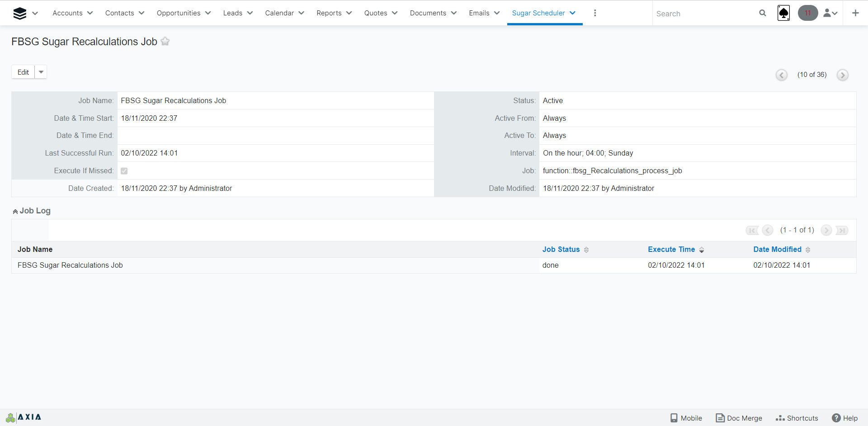
Task: Expand the Contacts menu chevron
Action: pyautogui.click(x=142, y=13)
